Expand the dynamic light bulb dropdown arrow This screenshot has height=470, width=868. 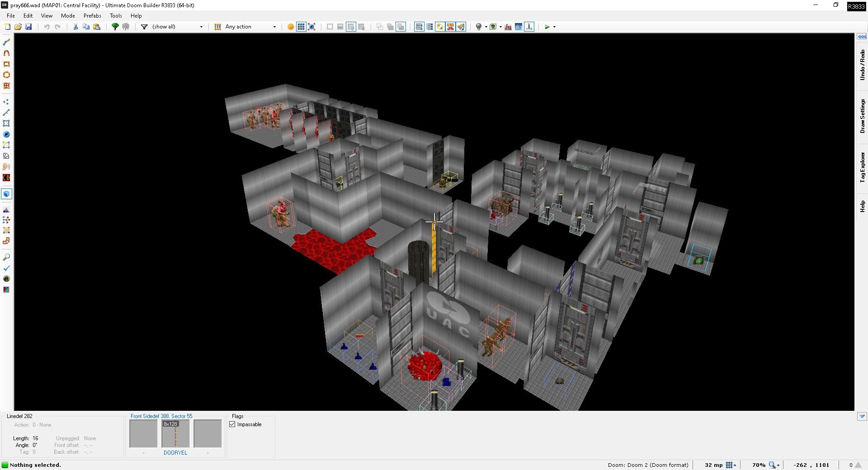486,27
